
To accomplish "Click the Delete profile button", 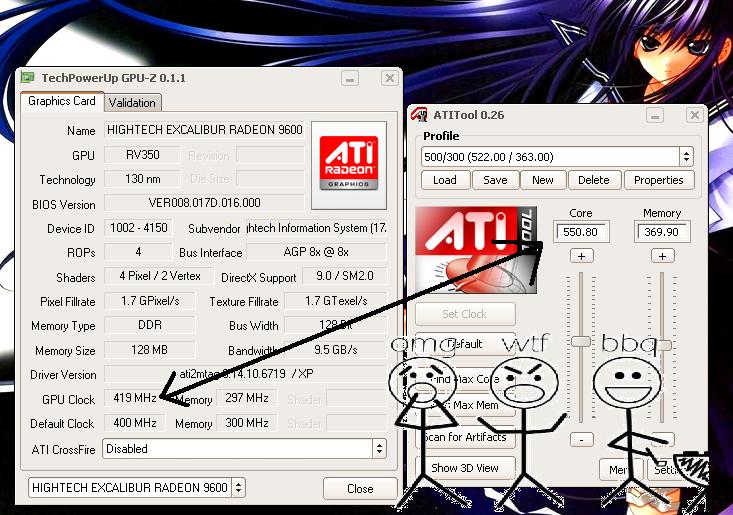I will click(x=594, y=180).
